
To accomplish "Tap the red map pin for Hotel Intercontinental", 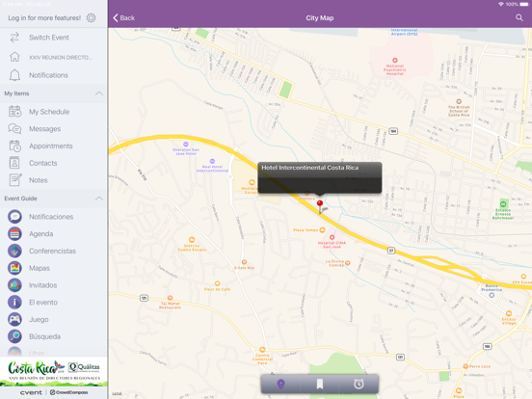I will pyautogui.click(x=320, y=205).
